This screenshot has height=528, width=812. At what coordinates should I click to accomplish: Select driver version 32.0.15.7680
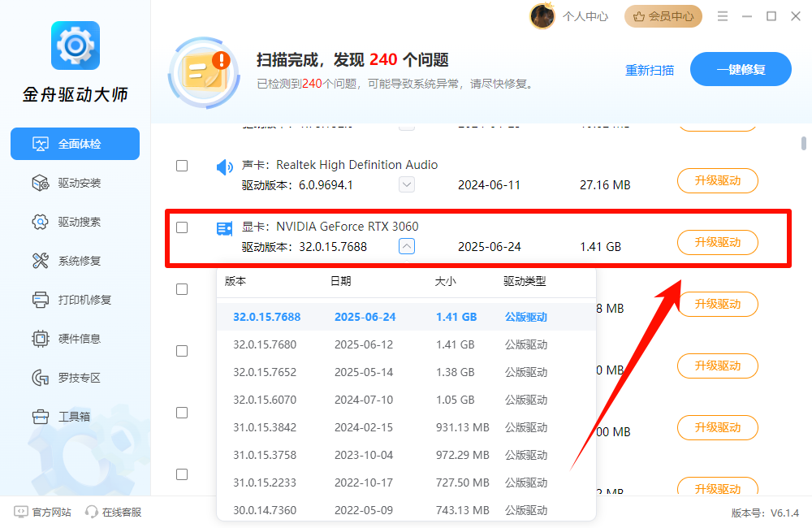tap(406, 344)
